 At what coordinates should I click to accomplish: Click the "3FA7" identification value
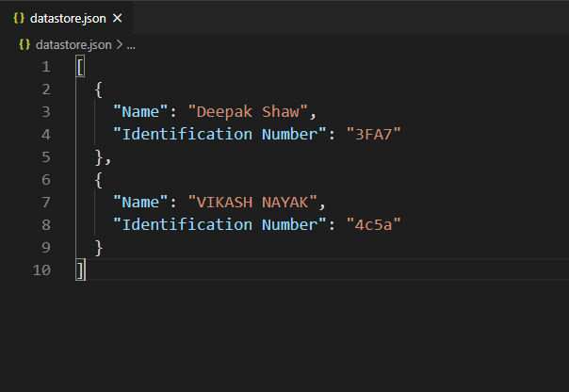[375, 135]
